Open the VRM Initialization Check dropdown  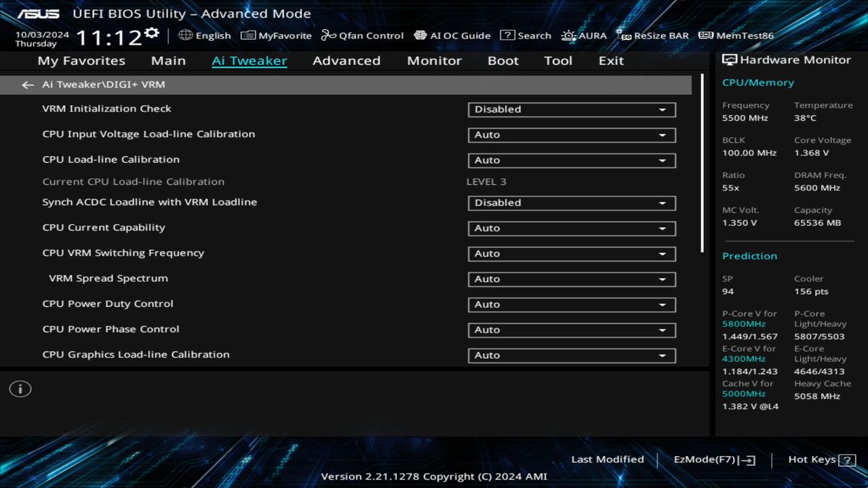(x=572, y=109)
